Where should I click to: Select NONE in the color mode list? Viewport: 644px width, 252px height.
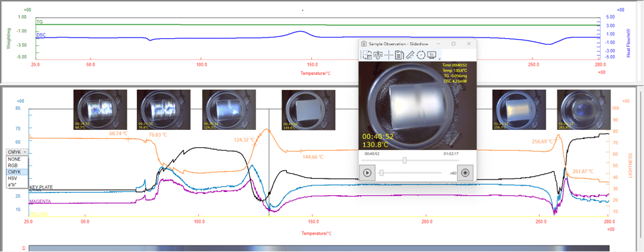pyautogui.click(x=17, y=159)
